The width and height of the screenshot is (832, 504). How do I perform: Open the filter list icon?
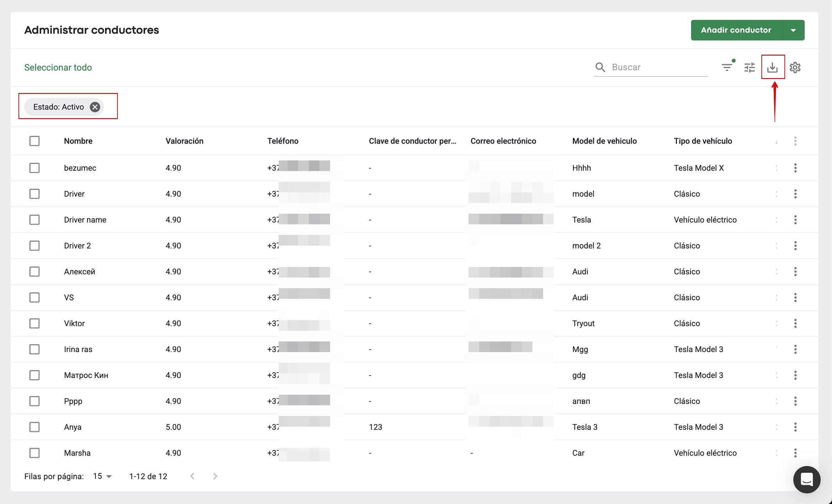[727, 67]
